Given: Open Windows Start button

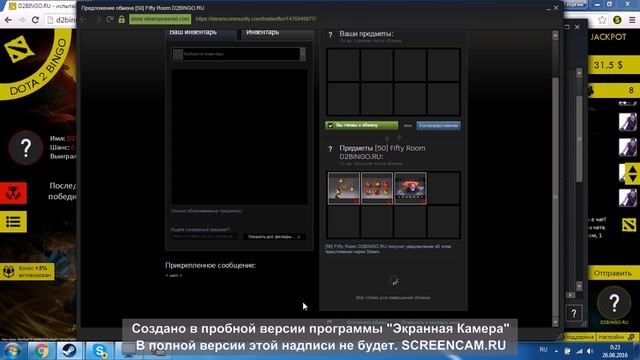Looking at the screenshot, I should 12,351.
